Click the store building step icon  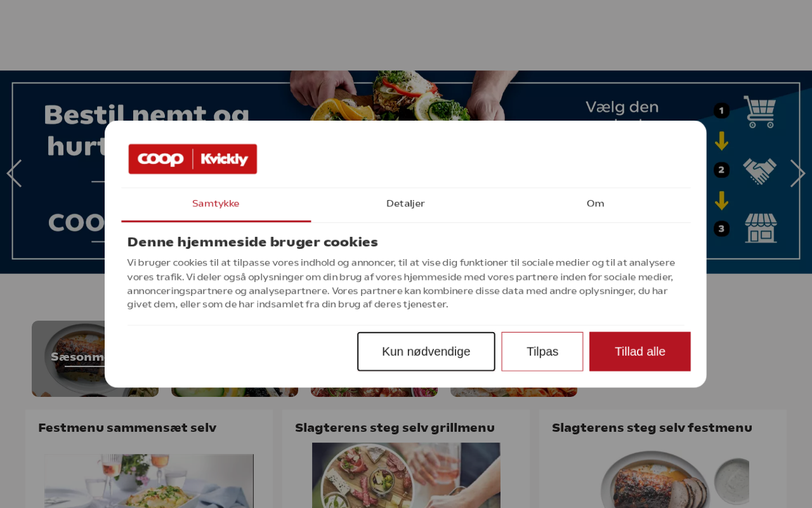click(x=761, y=228)
